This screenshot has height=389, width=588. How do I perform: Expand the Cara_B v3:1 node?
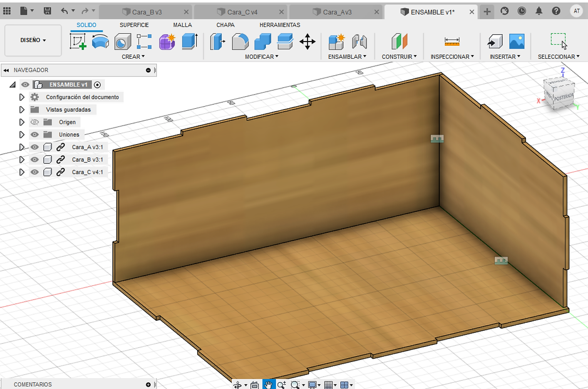point(22,160)
